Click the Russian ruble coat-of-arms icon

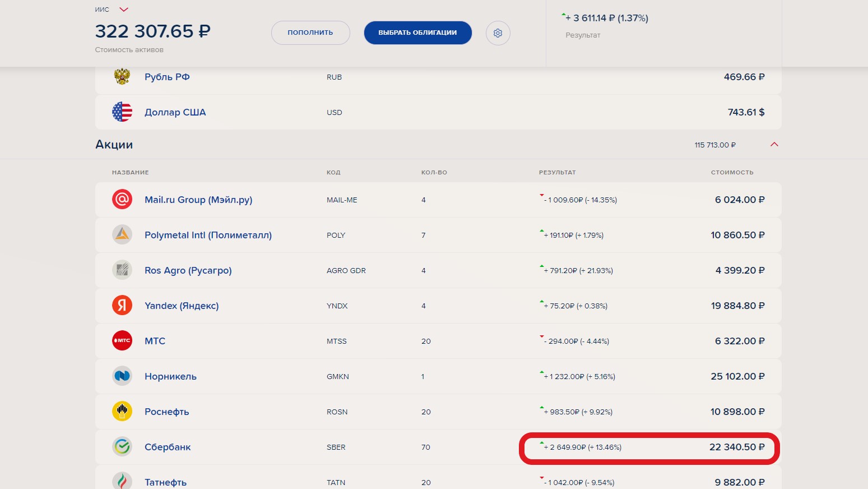122,76
